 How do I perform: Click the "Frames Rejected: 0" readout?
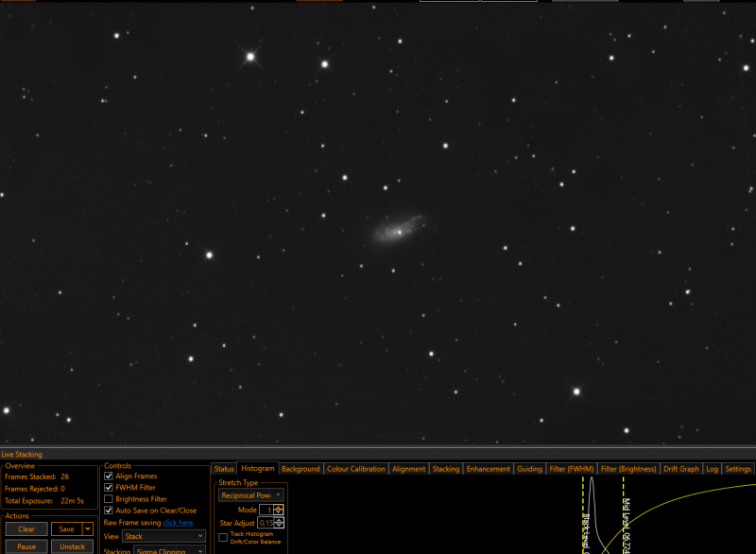click(35, 489)
